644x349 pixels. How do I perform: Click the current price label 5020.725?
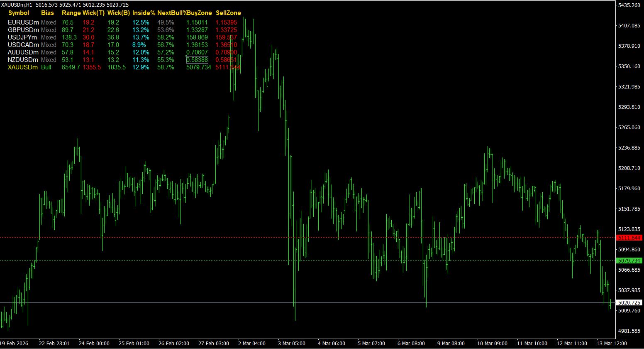629,303
